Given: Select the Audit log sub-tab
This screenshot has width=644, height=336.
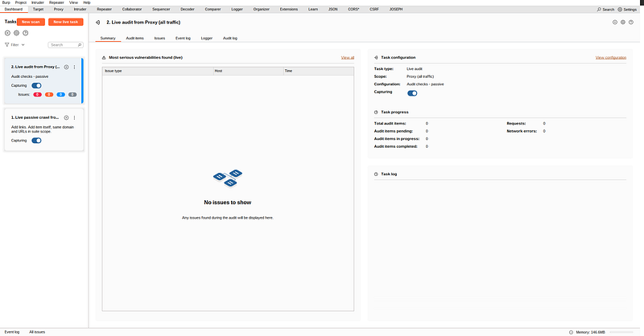Looking at the screenshot, I should [230, 38].
